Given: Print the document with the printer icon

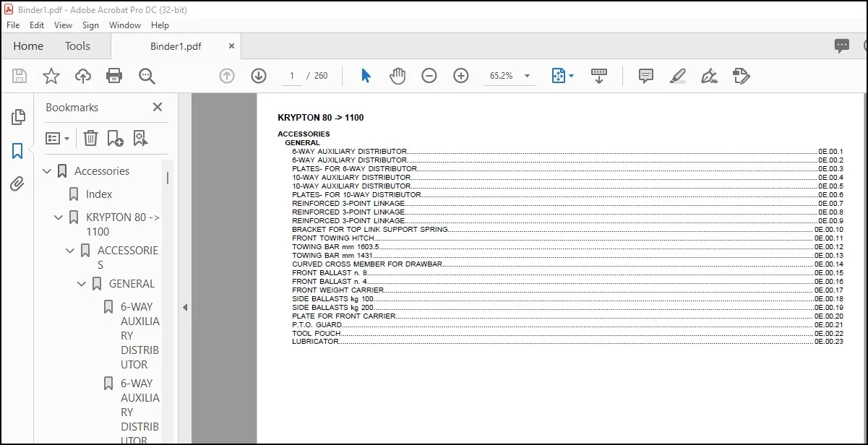Looking at the screenshot, I should 114,76.
